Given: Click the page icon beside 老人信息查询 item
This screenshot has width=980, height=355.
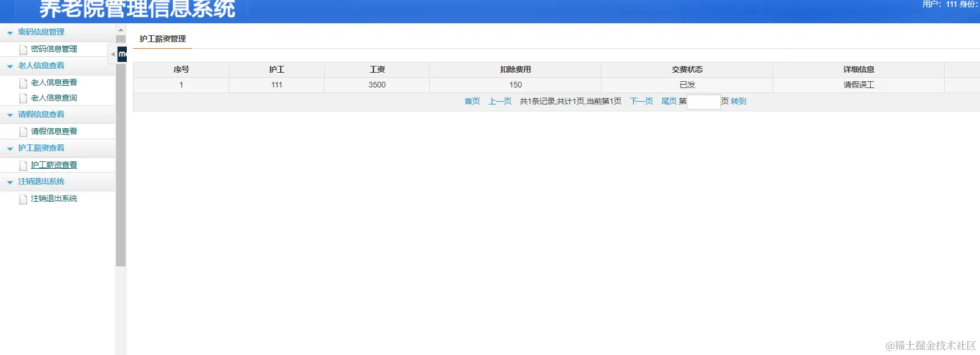Looking at the screenshot, I should 23,98.
